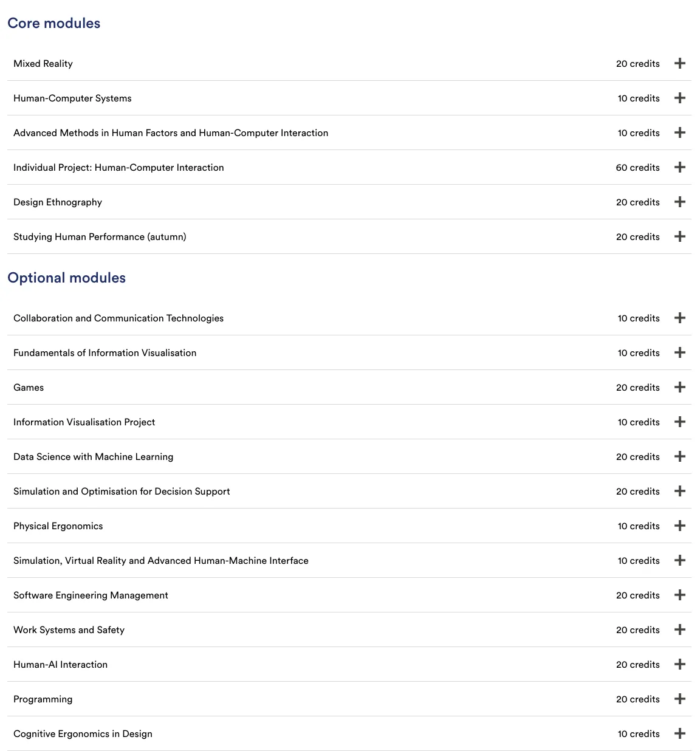The height and width of the screenshot is (751, 700).
Task: Click plus icon beside Human-Computer Systems
Action: pos(680,98)
